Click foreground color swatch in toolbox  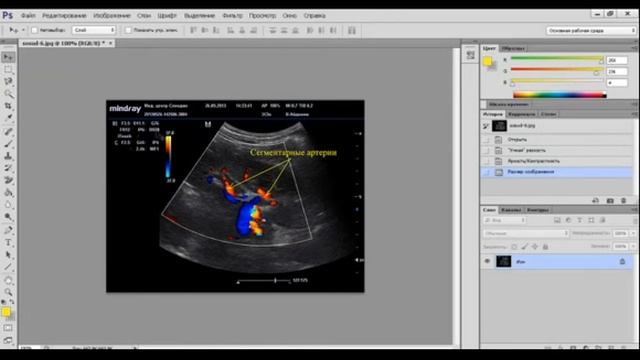pyautogui.click(x=6, y=312)
